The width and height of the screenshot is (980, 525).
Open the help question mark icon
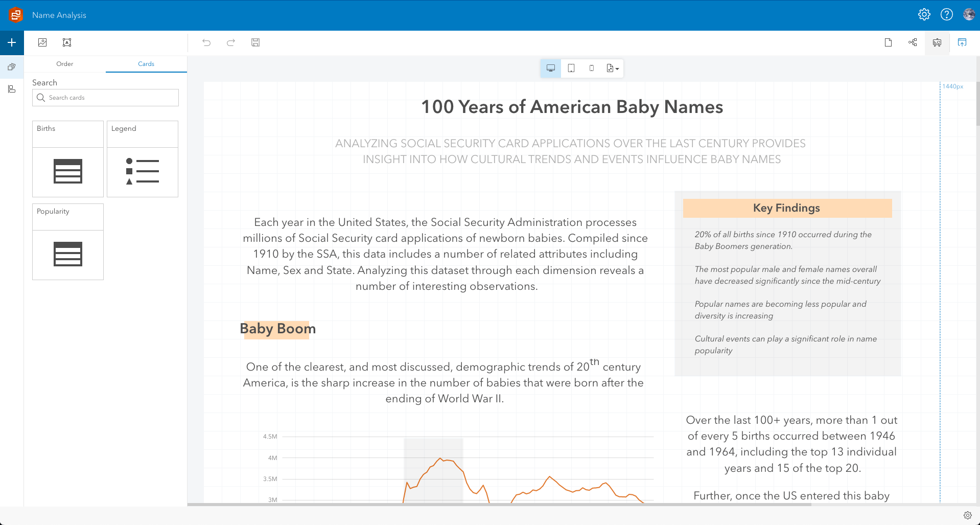pos(946,14)
